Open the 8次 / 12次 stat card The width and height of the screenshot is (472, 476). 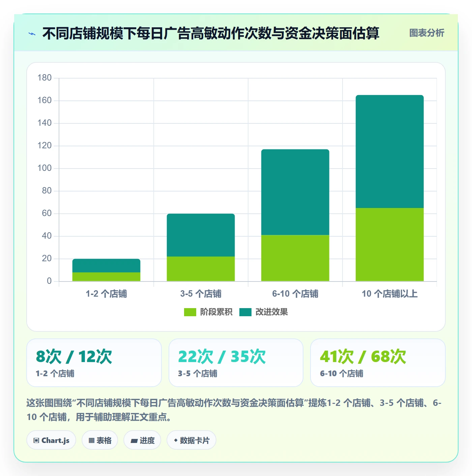tap(94, 363)
